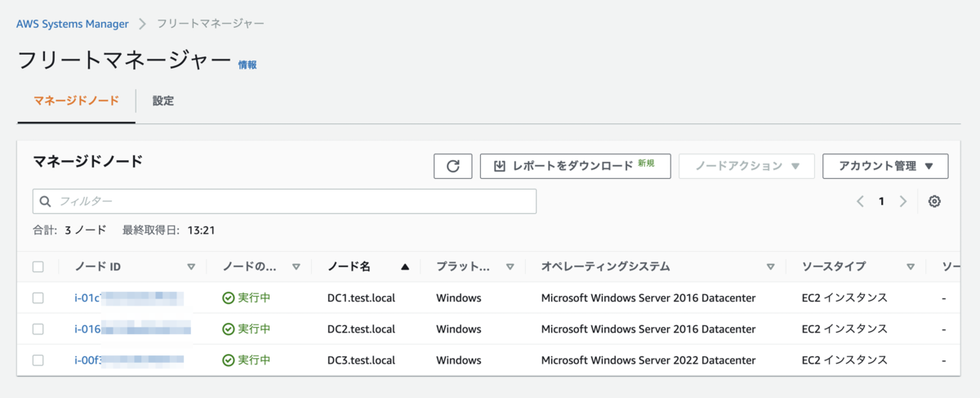Switch to the マネージドノード tab
Image resolution: width=980 pixels, height=398 pixels.
[77, 101]
